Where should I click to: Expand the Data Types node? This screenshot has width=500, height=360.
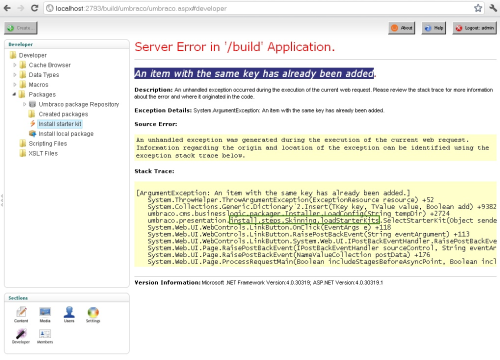(x=15, y=75)
